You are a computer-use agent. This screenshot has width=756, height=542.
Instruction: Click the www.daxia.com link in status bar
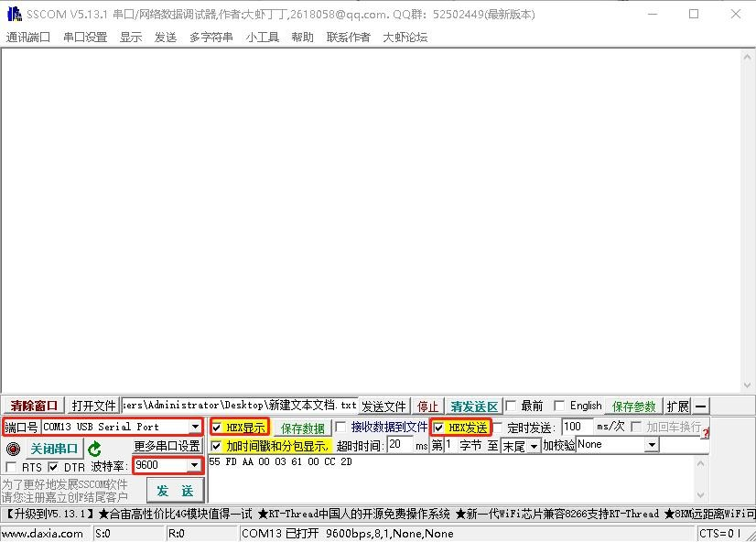[x=42, y=534]
